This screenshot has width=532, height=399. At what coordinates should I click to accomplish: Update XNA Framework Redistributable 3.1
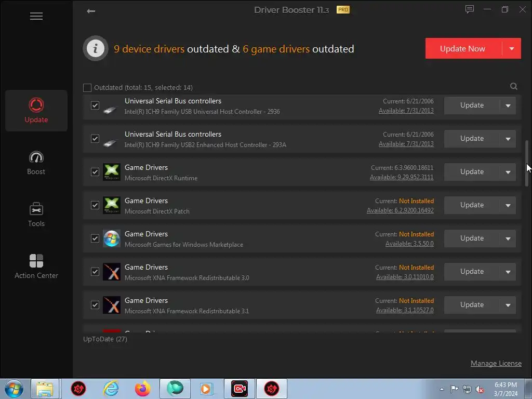coord(472,305)
